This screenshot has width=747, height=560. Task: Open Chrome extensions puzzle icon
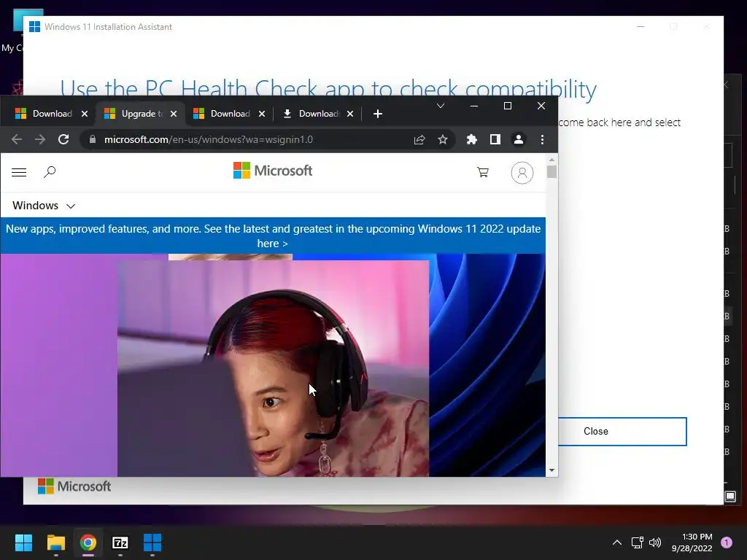click(472, 139)
